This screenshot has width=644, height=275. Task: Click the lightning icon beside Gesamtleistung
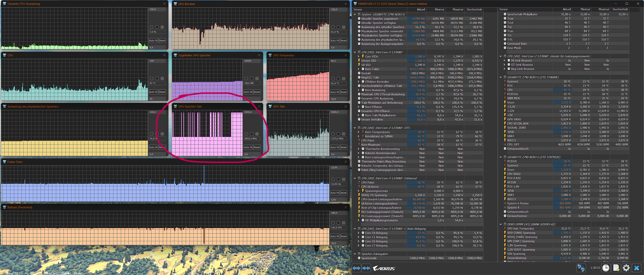pos(505,258)
